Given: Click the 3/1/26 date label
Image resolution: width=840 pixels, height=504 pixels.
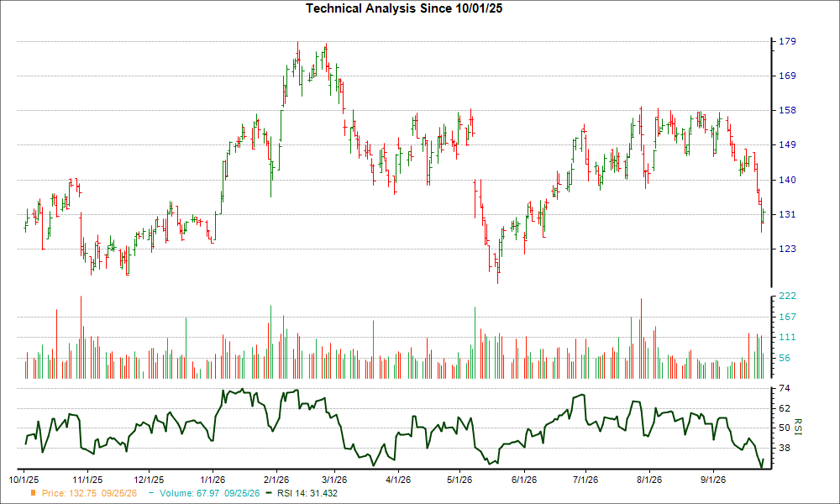Looking at the screenshot, I should (333, 480).
